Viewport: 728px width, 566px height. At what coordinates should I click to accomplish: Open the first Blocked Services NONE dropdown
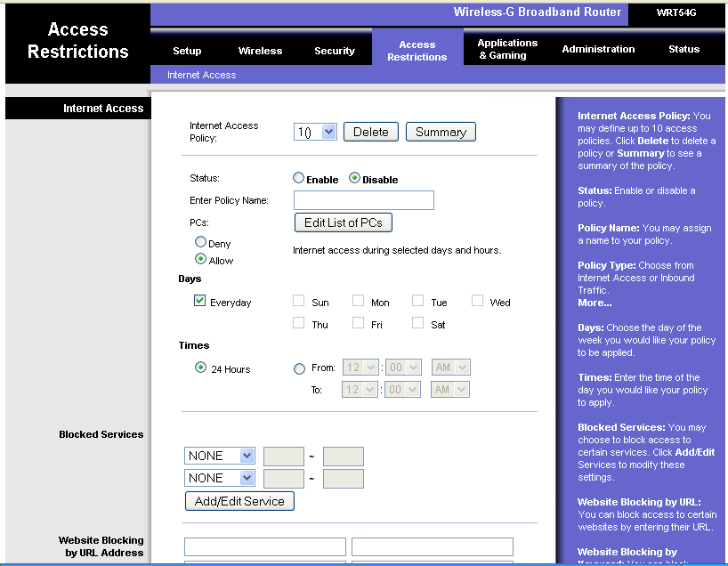click(x=220, y=456)
